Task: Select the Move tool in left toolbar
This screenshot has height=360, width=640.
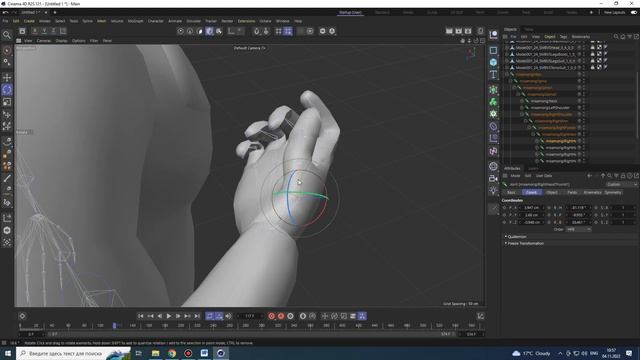Action: (7, 78)
